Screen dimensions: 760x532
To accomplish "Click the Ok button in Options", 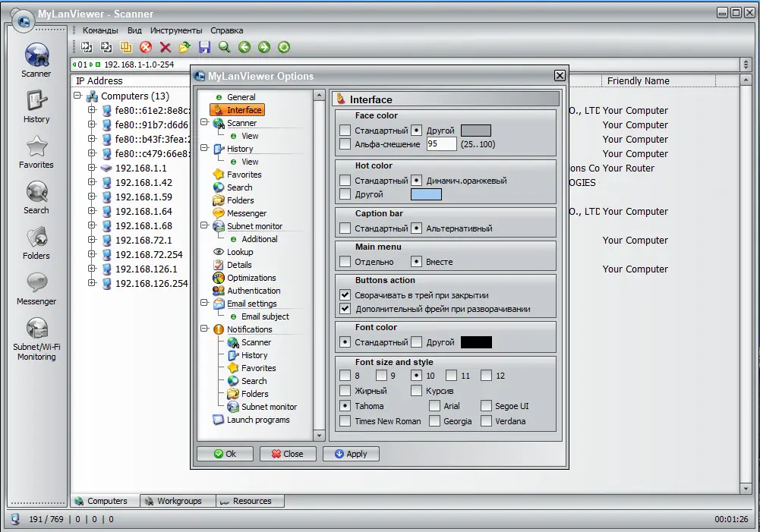I will click(x=225, y=454).
